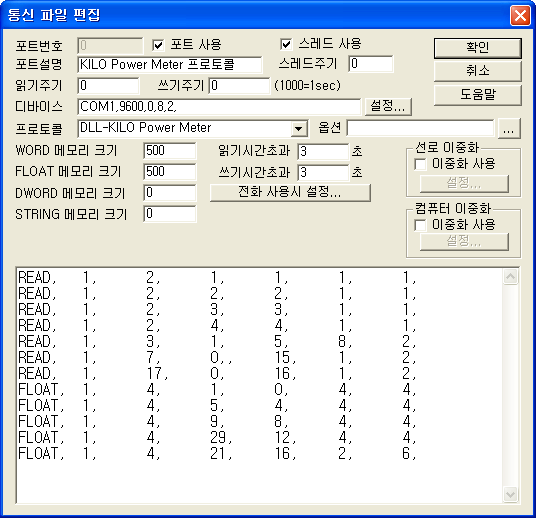Toggle the 스레드 사용 checkbox
The image size is (536, 518).
[x=286, y=44]
